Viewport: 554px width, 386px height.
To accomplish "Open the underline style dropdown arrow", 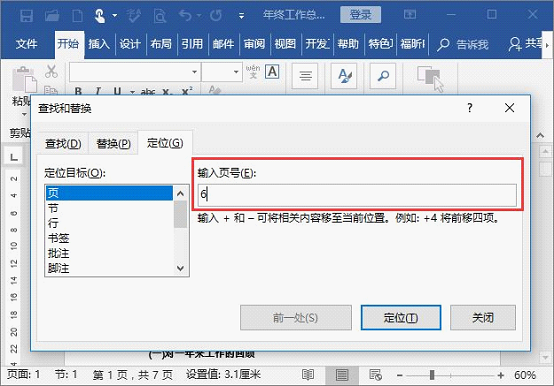I will click(132, 92).
